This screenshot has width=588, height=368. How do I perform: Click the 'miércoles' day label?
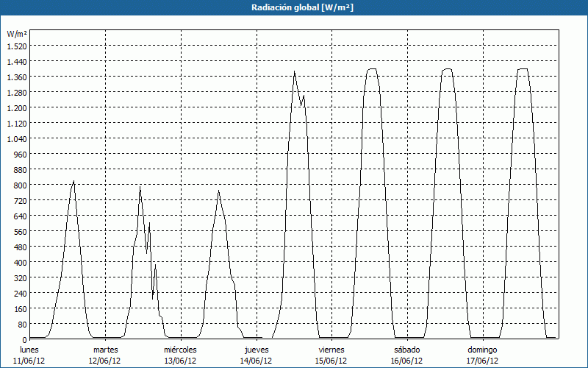(x=180, y=350)
